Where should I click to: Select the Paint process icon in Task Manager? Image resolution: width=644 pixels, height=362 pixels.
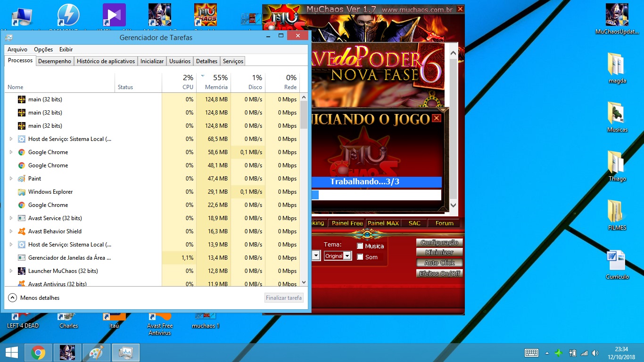(22, 179)
